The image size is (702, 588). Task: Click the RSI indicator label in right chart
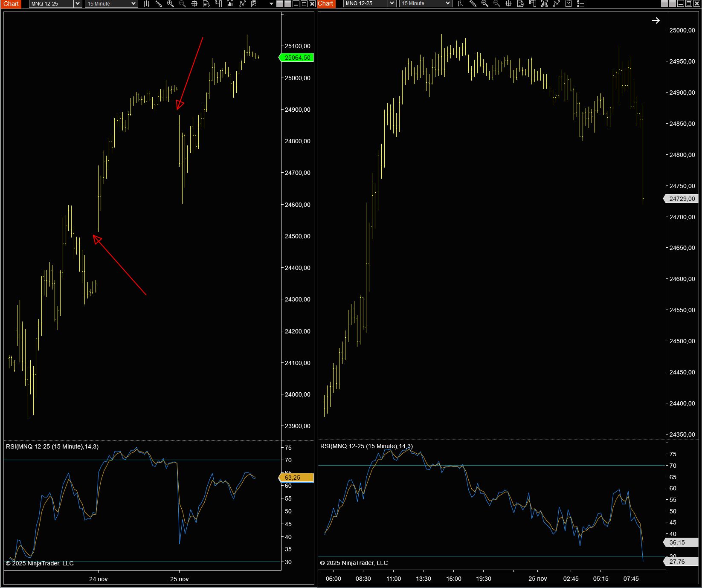pyautogui.click(x=366, y=446)
